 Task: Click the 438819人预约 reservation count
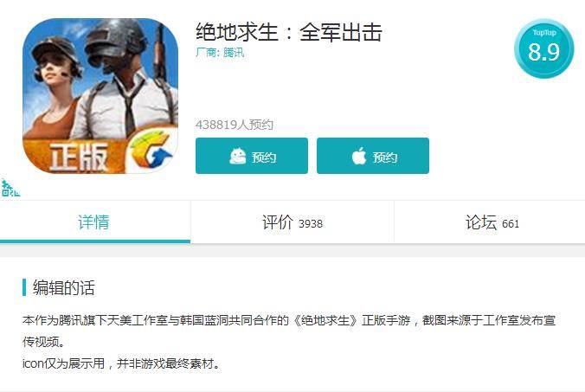[x=235, y=125]
